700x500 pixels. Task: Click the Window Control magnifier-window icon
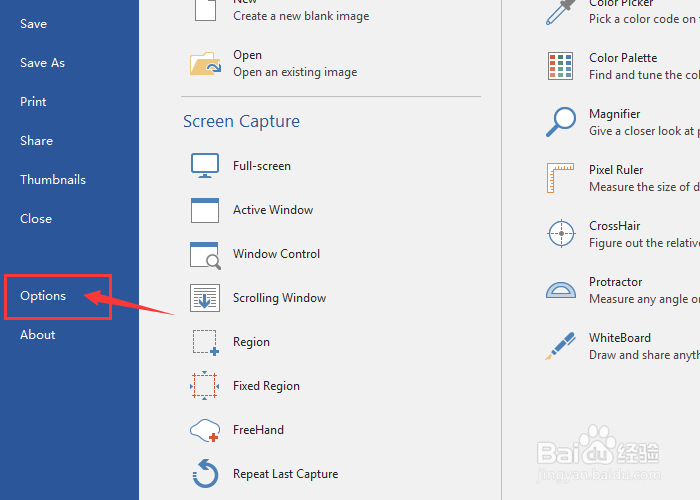tap(205, 255)
